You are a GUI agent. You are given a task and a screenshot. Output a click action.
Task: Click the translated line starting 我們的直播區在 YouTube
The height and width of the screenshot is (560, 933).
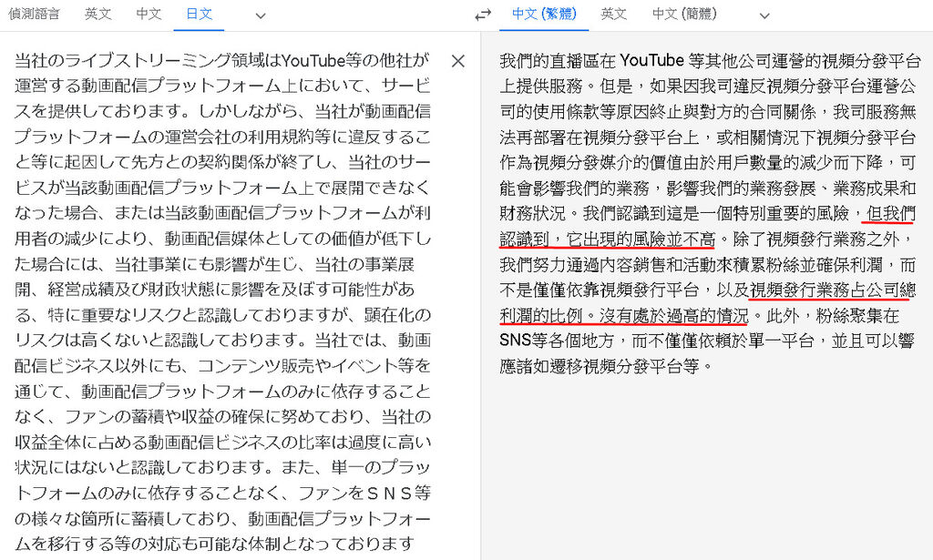click(710, 61)
